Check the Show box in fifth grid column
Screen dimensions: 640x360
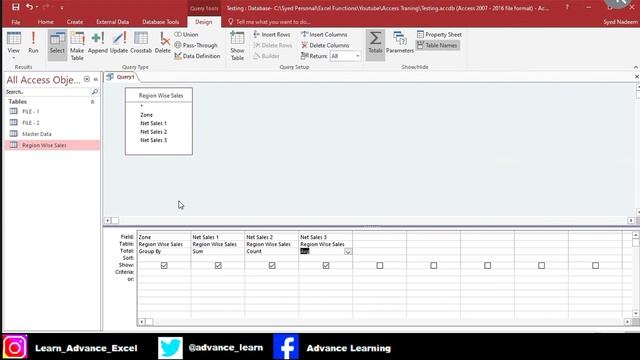pos(380,265)
